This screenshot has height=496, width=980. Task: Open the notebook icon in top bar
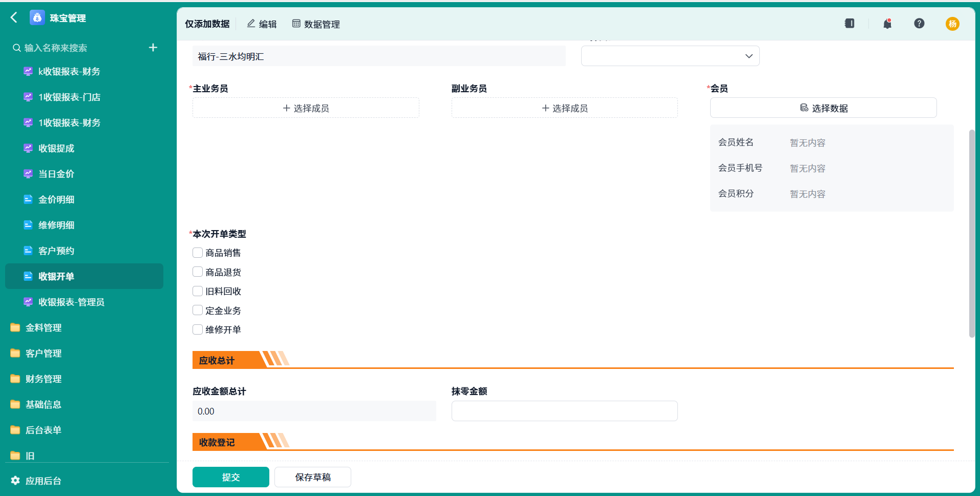pos(849,24)
